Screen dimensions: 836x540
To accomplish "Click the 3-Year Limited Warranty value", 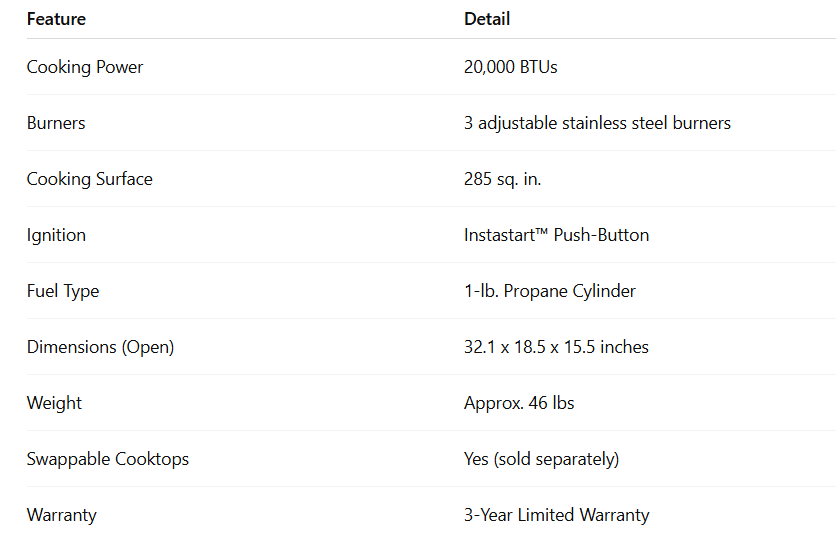I will [556, 515].
